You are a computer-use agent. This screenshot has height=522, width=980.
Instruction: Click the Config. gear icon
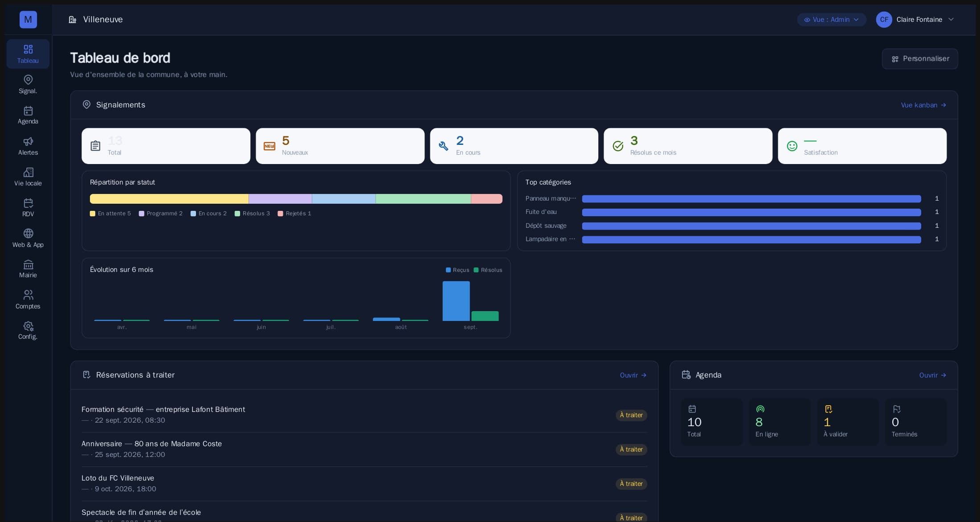[28, 326]
